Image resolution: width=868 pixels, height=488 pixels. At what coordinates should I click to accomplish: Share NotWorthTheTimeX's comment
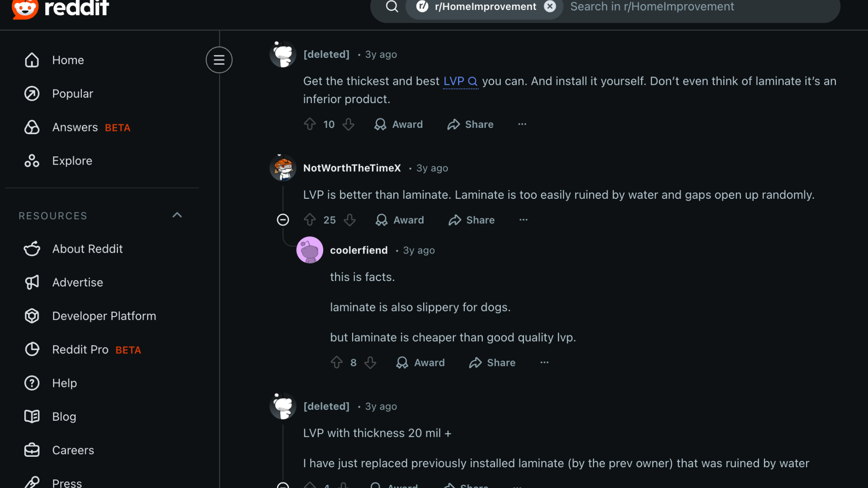click(471, 220)
